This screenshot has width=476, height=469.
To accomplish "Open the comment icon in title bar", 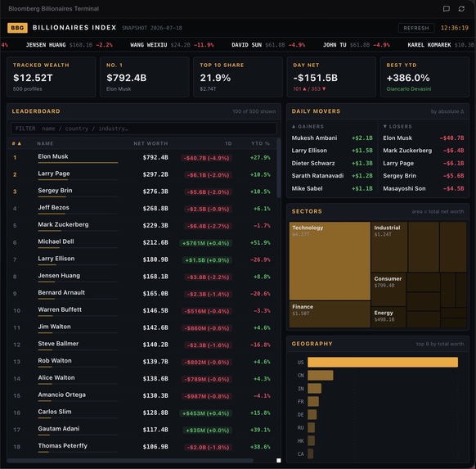I will [447, 8].
